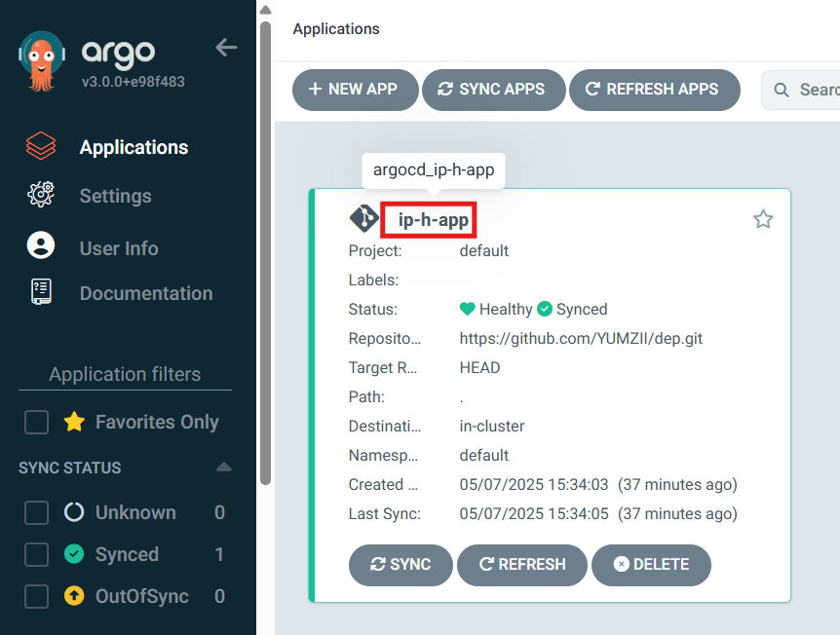Click the search magnifier icon
This screenshot has width=840, height=635.
click(782, 90)
